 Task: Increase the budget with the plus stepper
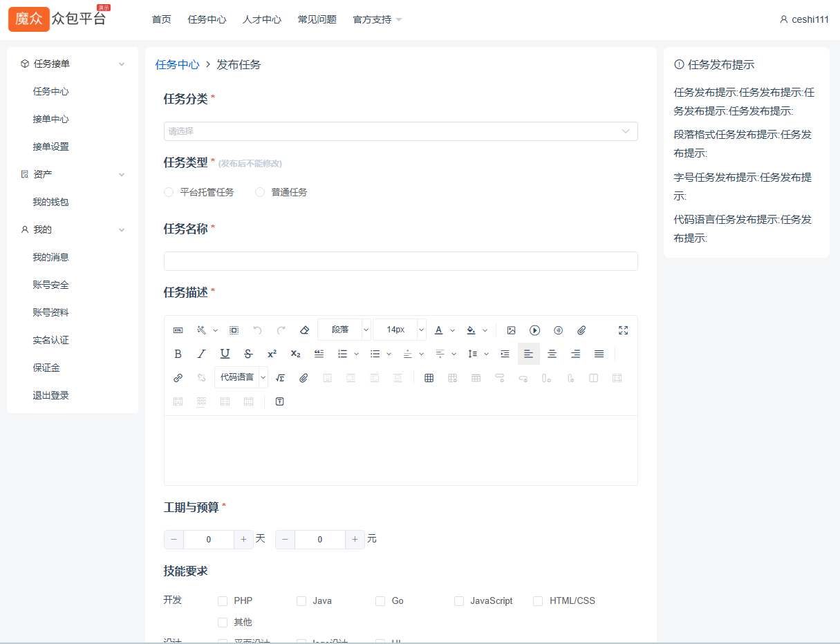coord(355,539)
